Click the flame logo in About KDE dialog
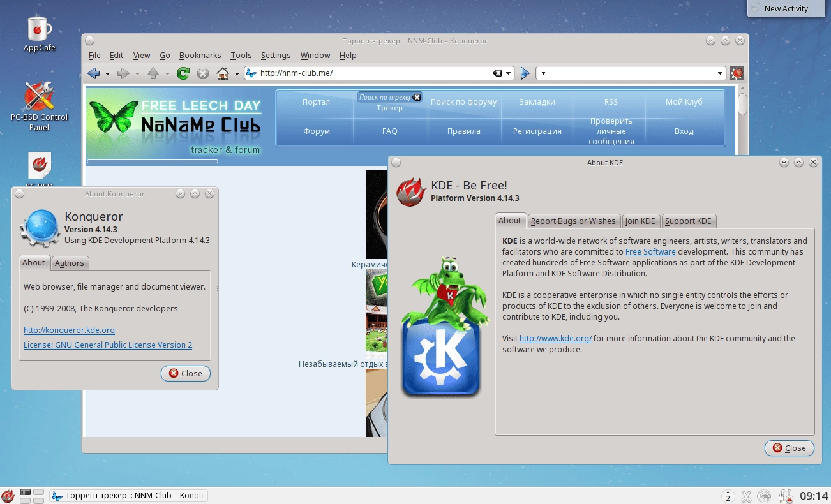Screen dimensions: 831x504 click(x=411, y=191)
